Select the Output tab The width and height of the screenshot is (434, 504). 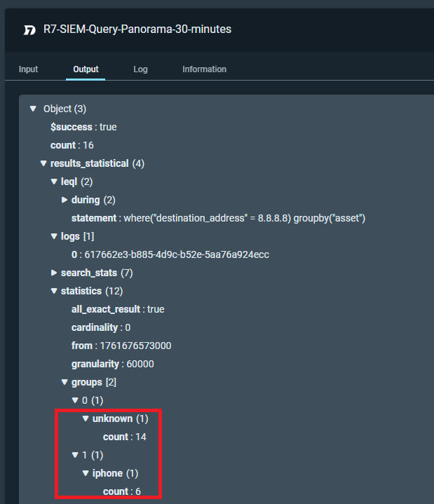[x=86, y=69]
